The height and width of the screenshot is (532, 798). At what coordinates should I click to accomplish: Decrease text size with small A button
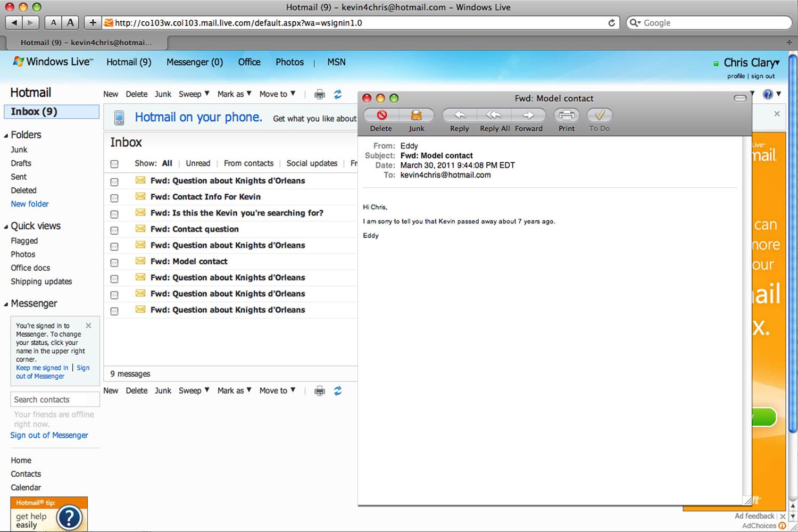click(x=53, y=22)
